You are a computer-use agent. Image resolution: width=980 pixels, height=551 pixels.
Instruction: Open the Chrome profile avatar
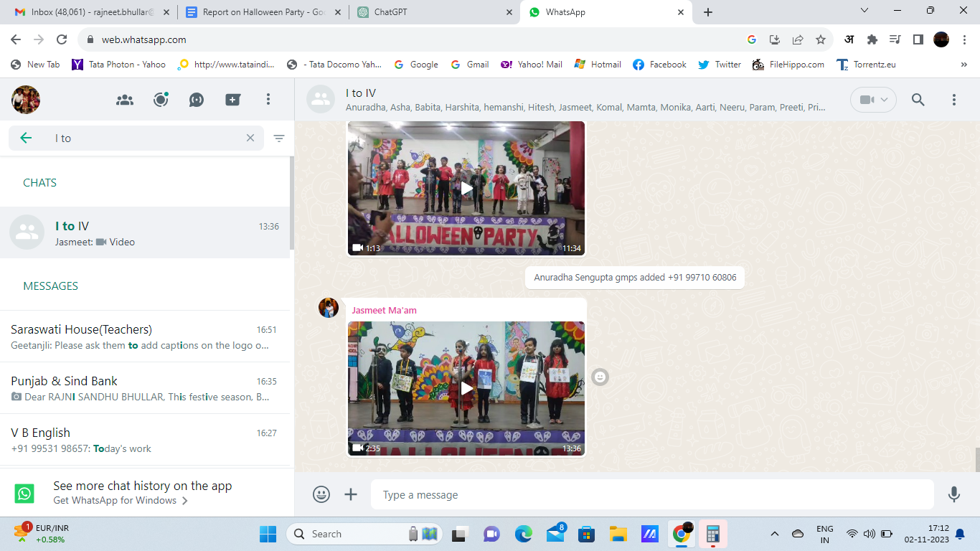coord(941,39)
